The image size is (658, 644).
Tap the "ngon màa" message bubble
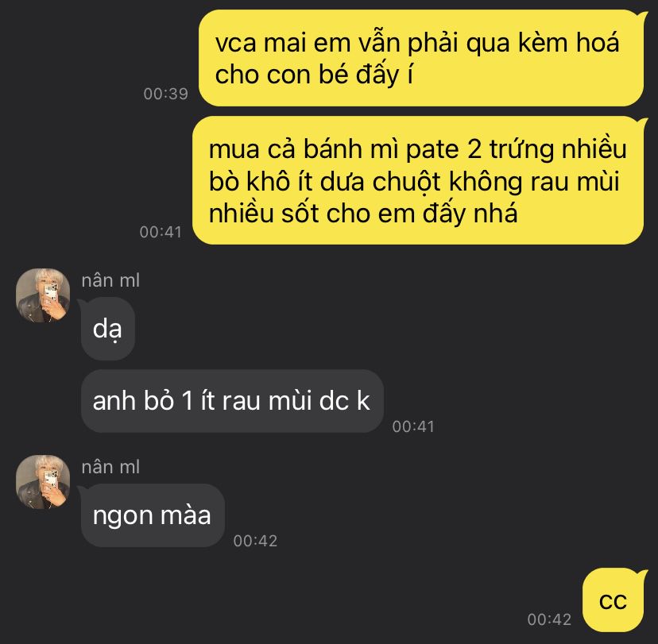(x=153, y=515)
